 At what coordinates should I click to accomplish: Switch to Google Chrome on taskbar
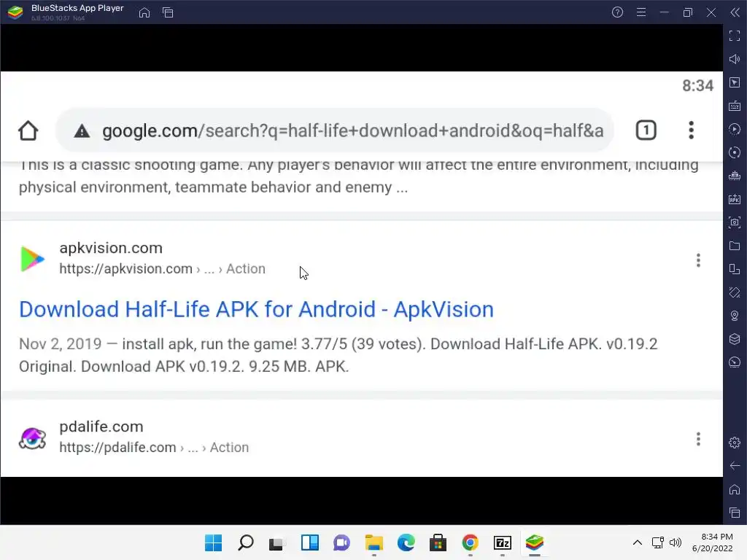[471, 542]
